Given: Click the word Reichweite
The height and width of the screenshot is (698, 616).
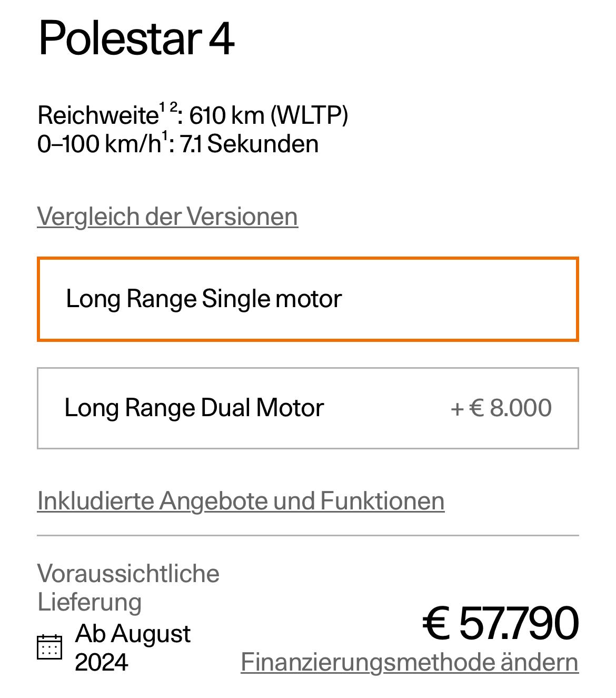Looking at the screenshot, I should 98,115.
